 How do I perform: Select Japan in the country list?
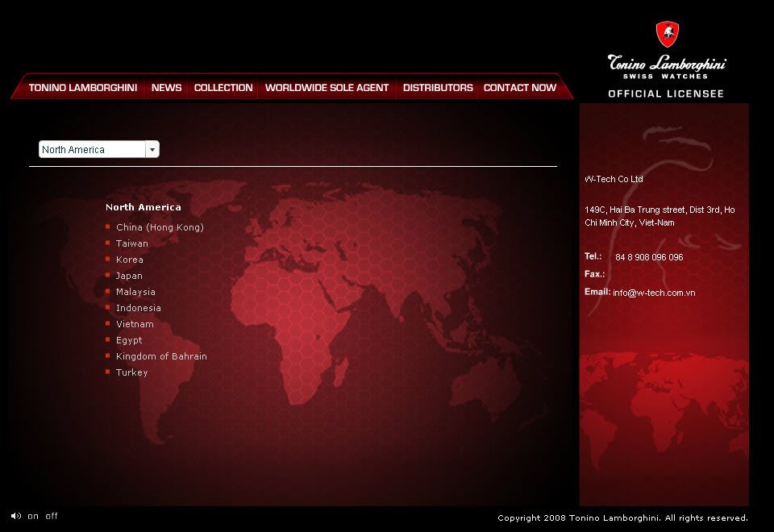(129, 276)
